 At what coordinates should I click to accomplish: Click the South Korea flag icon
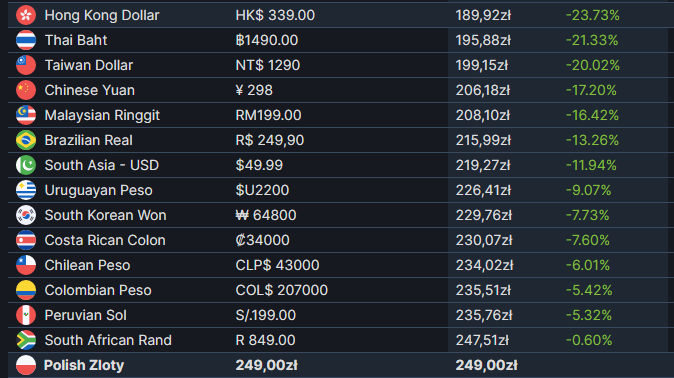[x=26, y=215]
